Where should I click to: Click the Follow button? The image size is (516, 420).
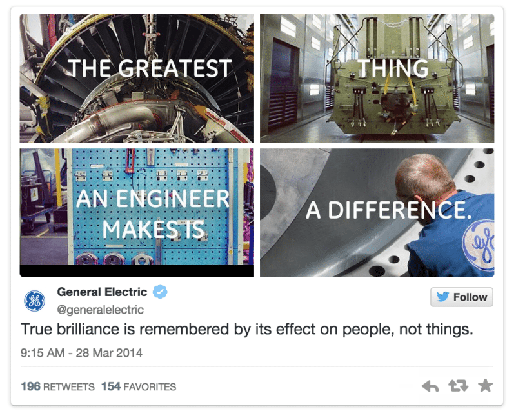coord(462,297)
